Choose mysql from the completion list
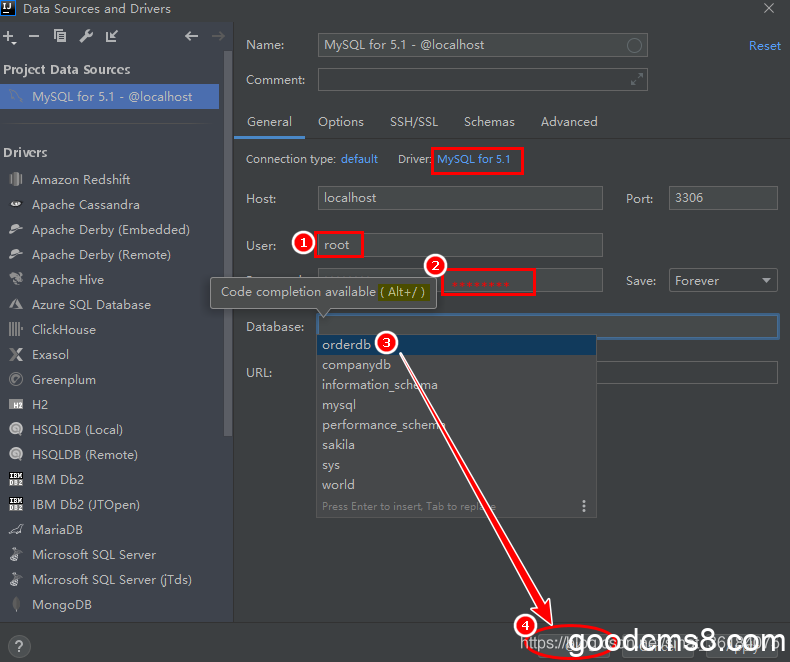Screen dimensions: 790x662 point(456,405)
